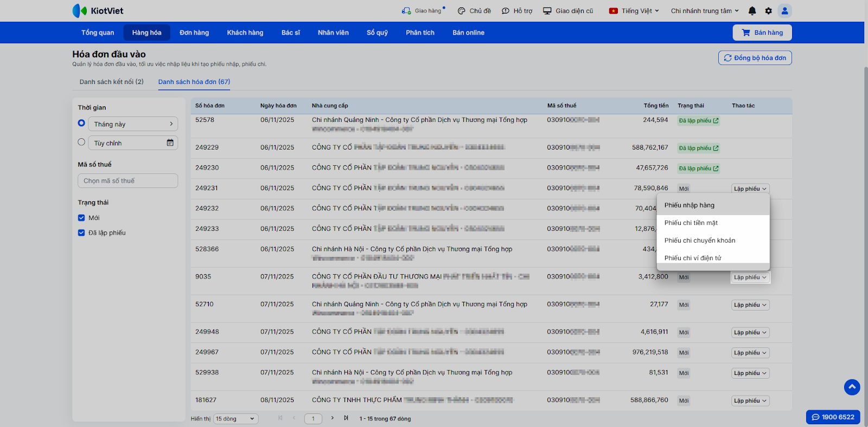Click the Đồng bộ hóa đơn button
Screen dimensions: 868x427
pyautogui.click(x=755, y=58)
